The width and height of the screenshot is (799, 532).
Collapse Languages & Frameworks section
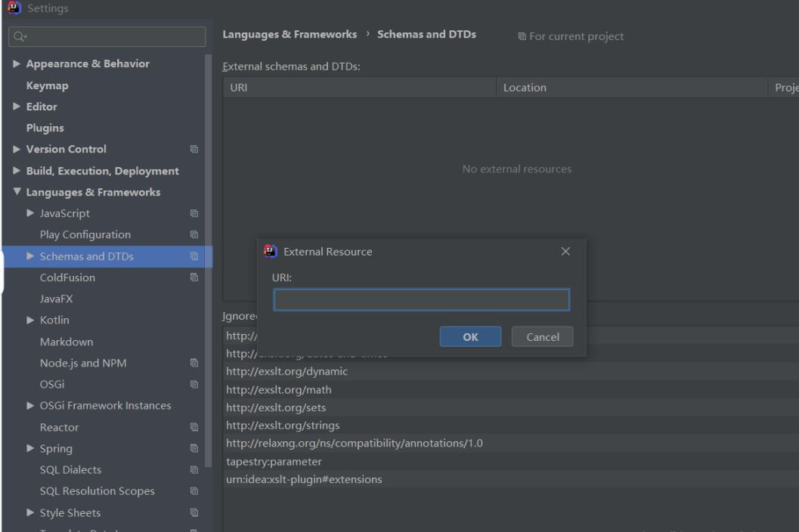coord(17,192)
